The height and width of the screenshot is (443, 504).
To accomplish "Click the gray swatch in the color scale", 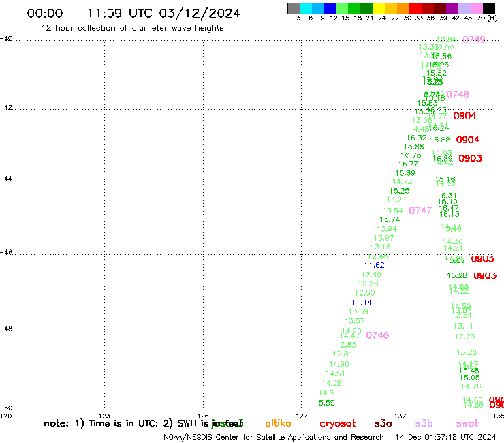I will [294, 8].
